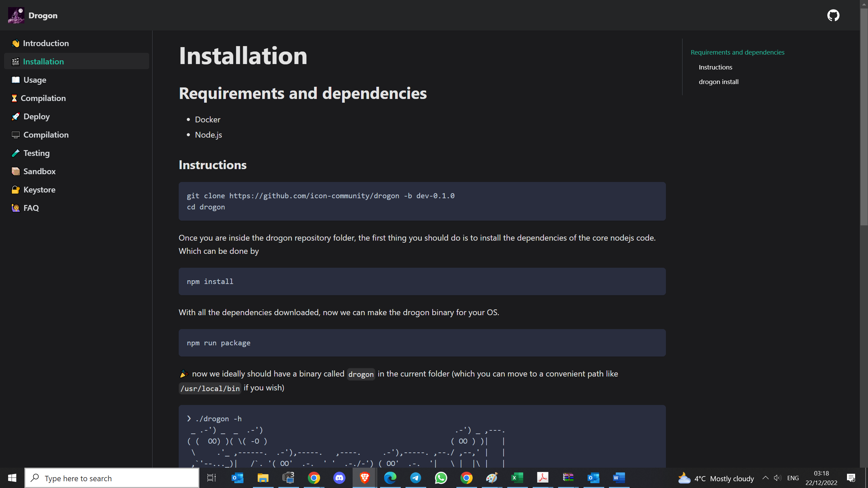Open the Testing sidebar page
The image size is (868, 488).
coord(36,153)
